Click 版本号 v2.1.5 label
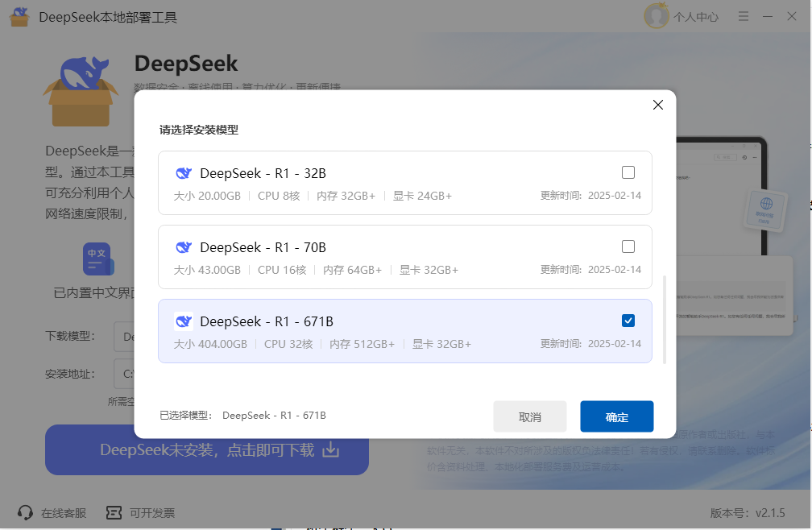Viewport: 812px width, 530px height. point(748,513)
